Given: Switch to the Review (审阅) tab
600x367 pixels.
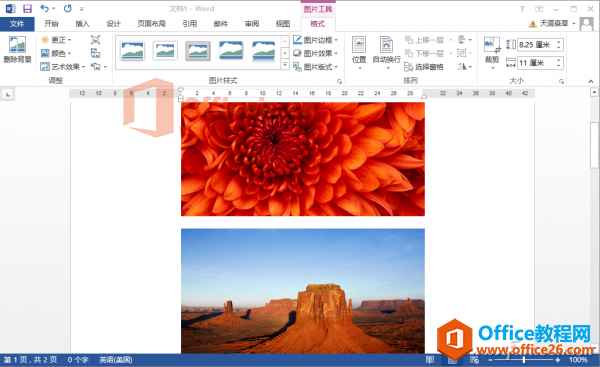Looking at the screenshot, I should pos(252,24).
